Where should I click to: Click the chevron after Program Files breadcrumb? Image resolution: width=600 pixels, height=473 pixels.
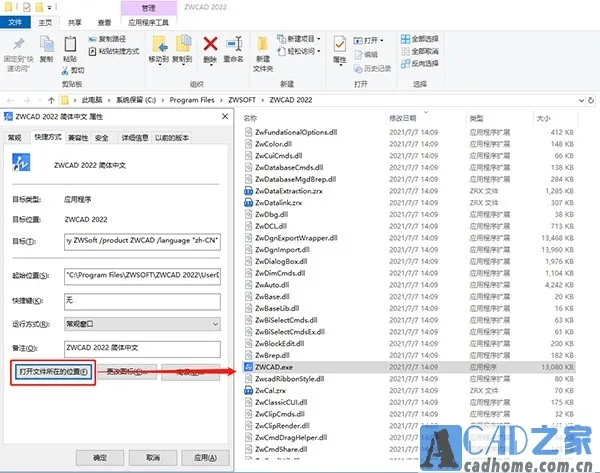221,100
